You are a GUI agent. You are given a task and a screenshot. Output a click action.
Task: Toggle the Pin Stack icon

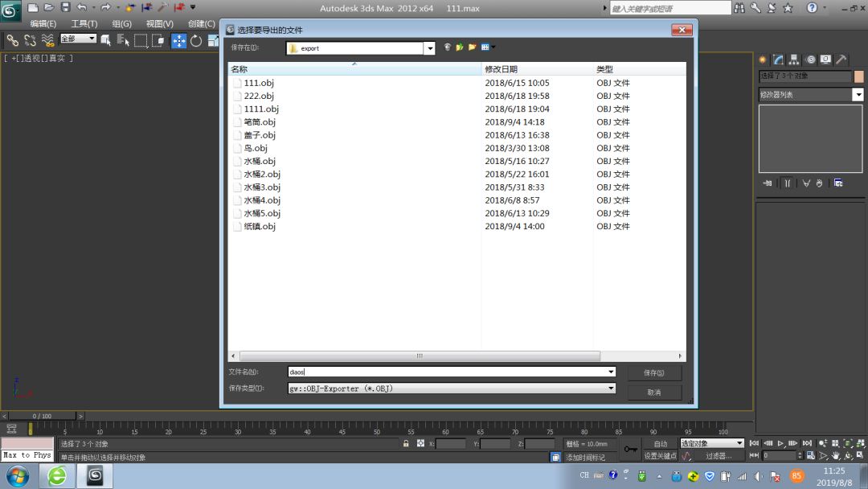(x=768, y=183)
